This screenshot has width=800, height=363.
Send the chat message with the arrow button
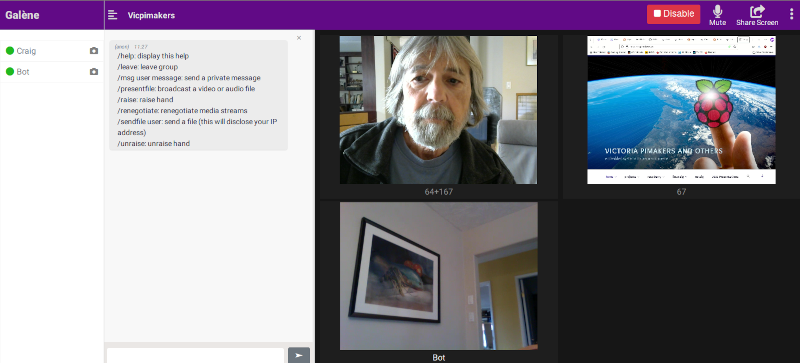point(298,355)
